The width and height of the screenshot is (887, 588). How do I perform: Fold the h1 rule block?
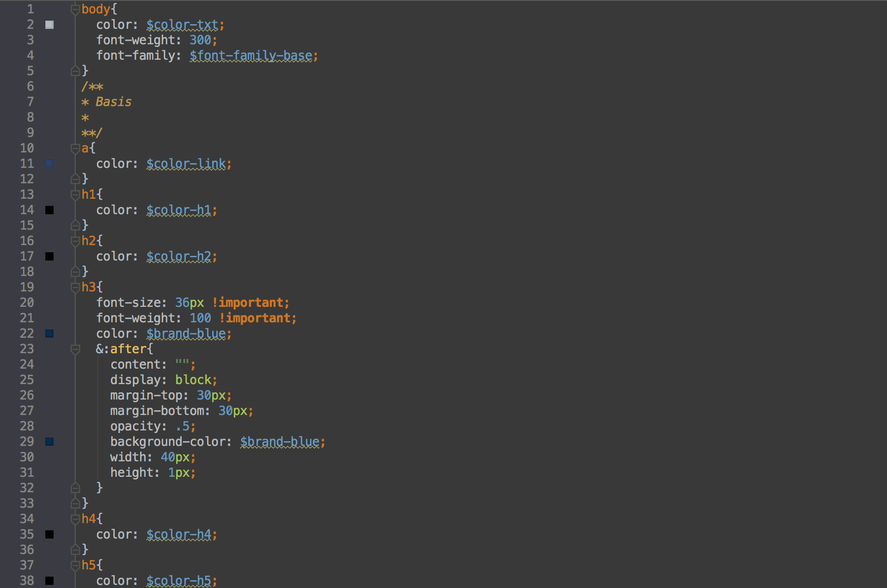pos(75,195)
